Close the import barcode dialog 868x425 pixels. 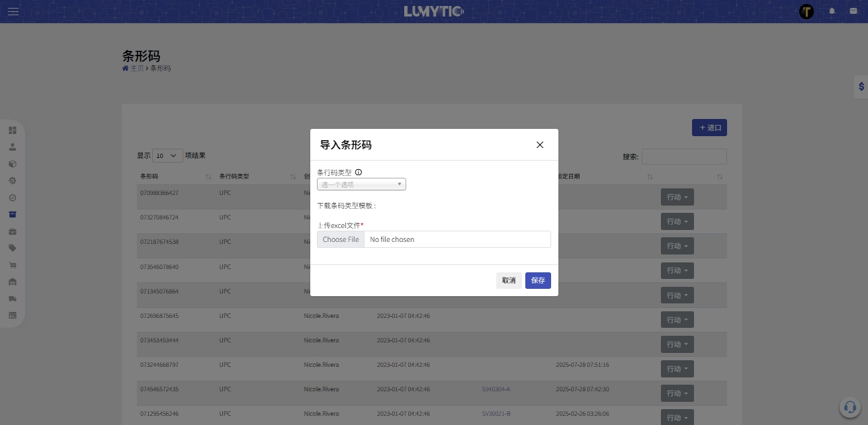click(x=540, y=145)
